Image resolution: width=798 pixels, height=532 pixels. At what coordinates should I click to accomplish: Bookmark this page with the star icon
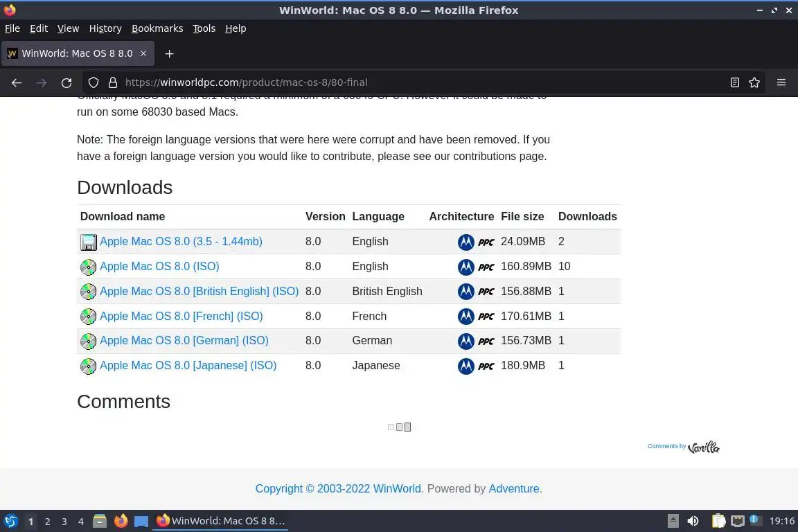[754, 82]
